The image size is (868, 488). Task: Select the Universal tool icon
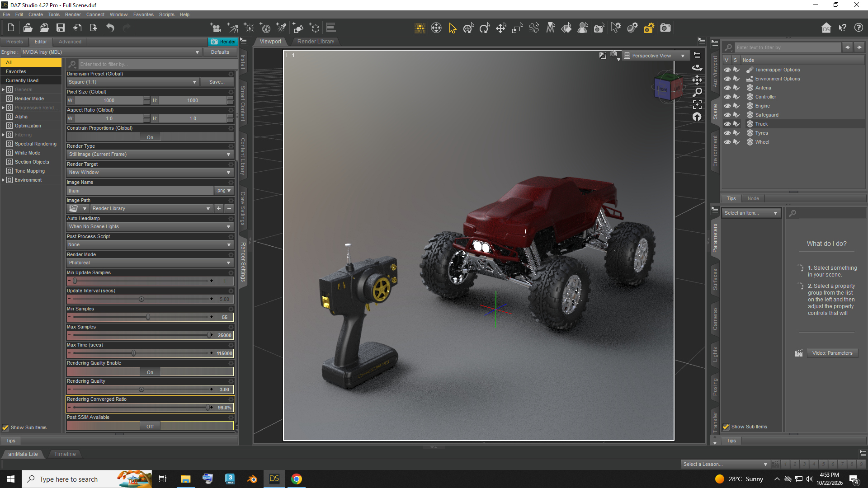click(468, 28)
